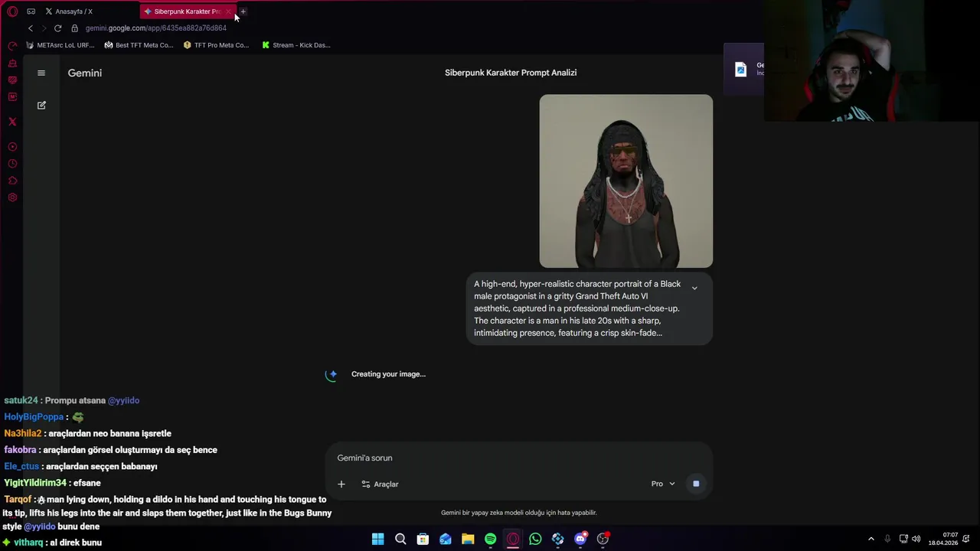Stop the image generation with the stop button
Viewport: 980px width, 551px height.
point(695,484)
